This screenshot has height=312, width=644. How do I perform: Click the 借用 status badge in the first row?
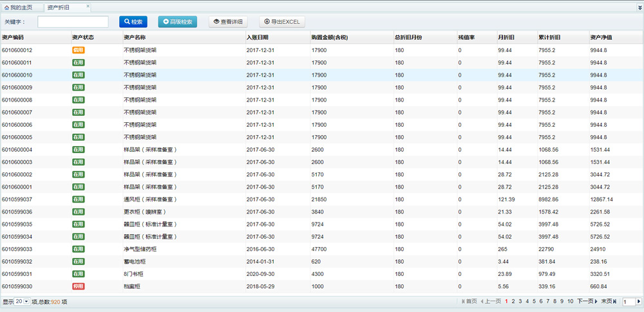point(78,50)
